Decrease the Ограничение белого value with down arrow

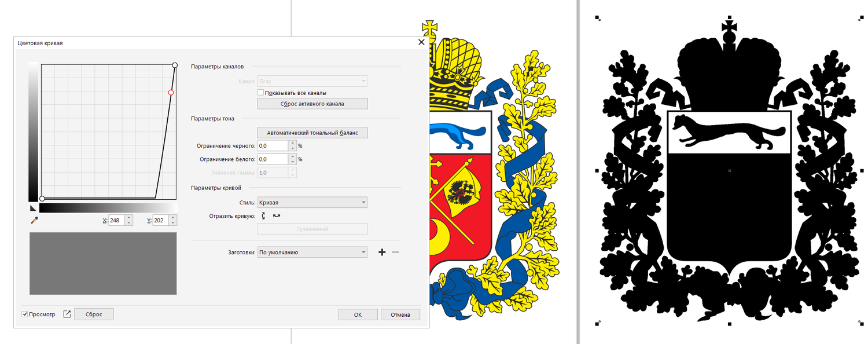pyautogui.click(x=293, y=162)
